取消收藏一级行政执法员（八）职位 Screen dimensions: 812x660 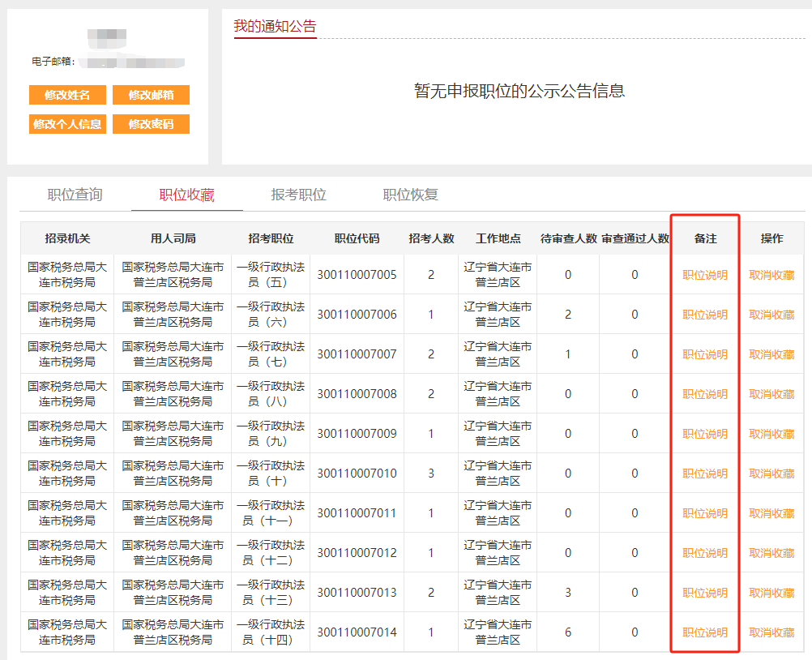click(771, 393)
